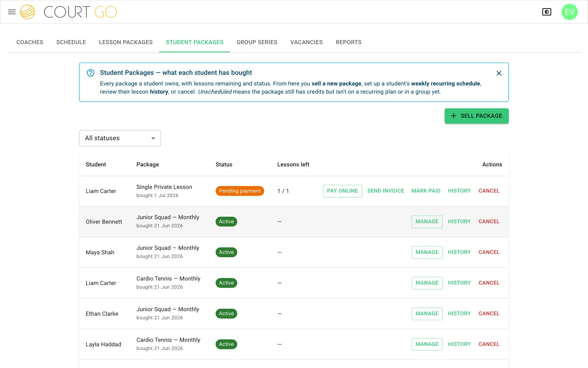588x368 pixels.
Task: Click the help question mark icon
Action: 90,73
